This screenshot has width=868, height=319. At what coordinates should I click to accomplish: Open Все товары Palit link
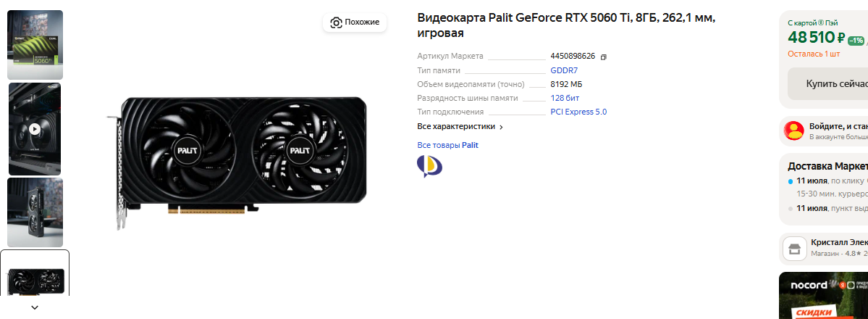click(x=448, y=145)
